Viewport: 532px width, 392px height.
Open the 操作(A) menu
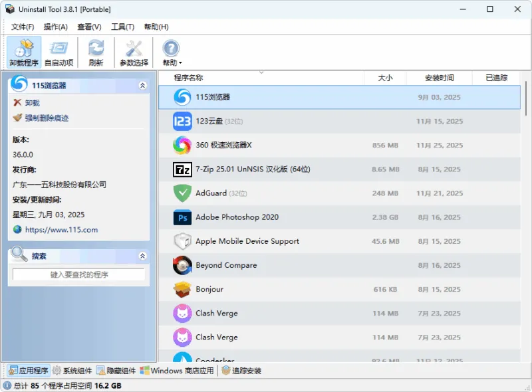(x=56, y=27)
